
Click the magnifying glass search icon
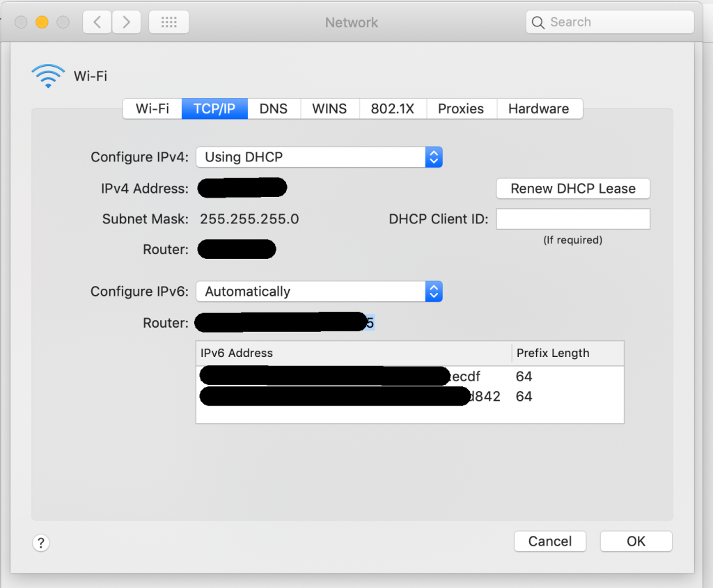point(538,22)
